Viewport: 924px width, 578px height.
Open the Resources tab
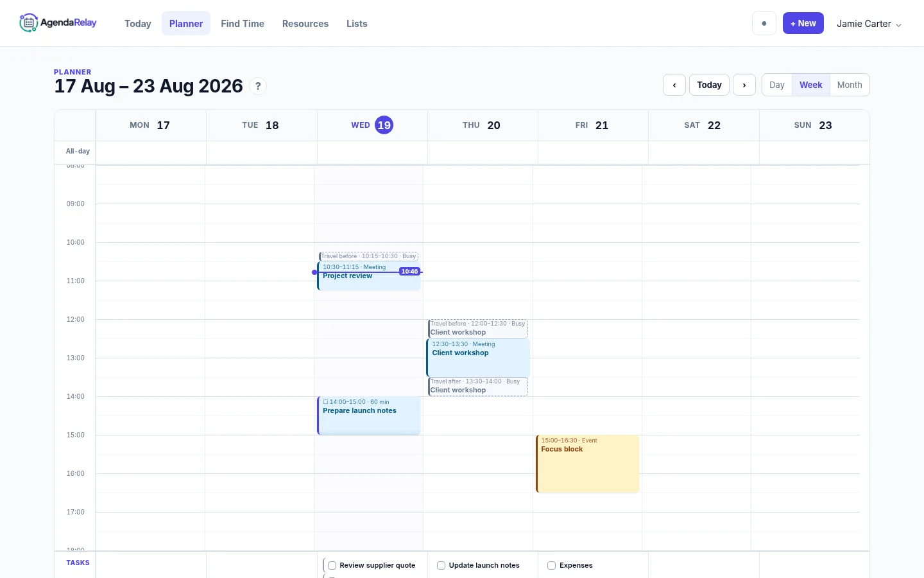point(305,24)
